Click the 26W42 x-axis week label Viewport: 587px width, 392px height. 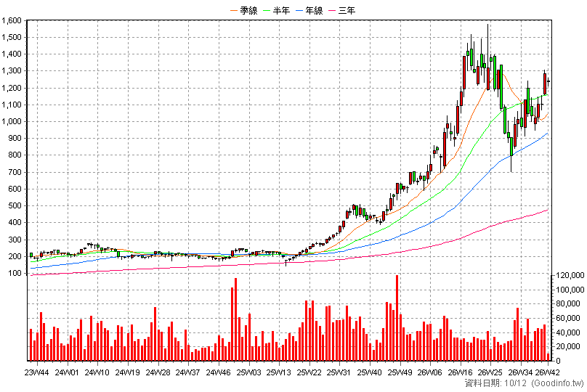pyautogui.click(x=547, y=372)
